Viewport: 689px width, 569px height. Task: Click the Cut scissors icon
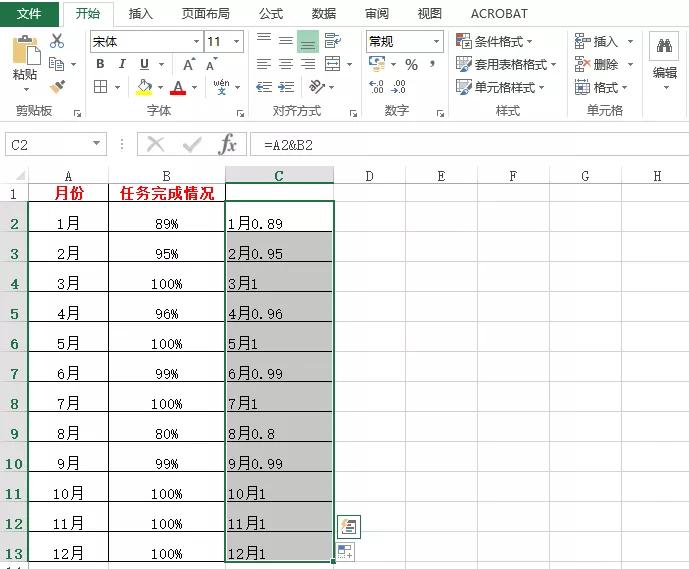(57, 41)
